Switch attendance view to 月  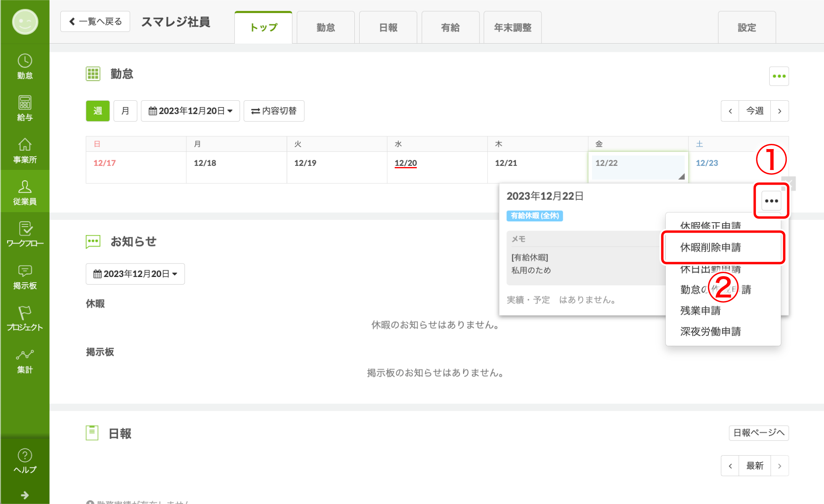(x=125, y=111)
